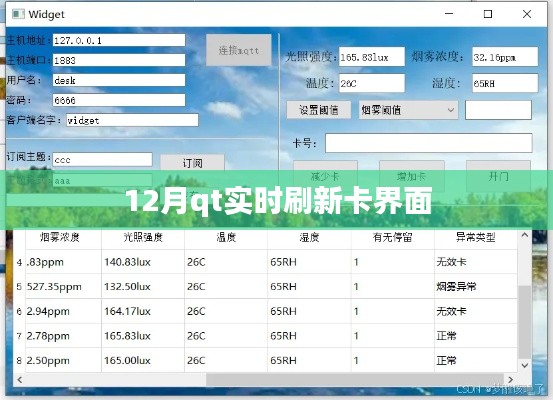Click the 温度 field showing 26C
Screen dimensions: 553x400
372,83
